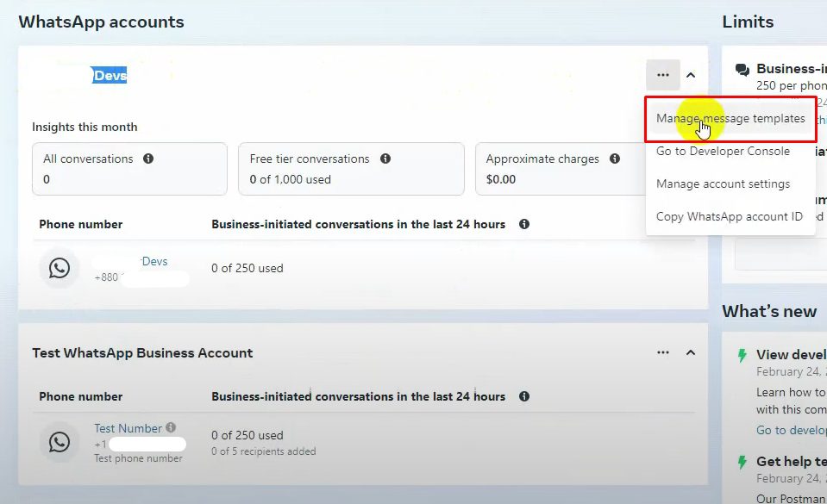
Task: Click info icon next to Approximate charges
Action: (x=615, y=159)
